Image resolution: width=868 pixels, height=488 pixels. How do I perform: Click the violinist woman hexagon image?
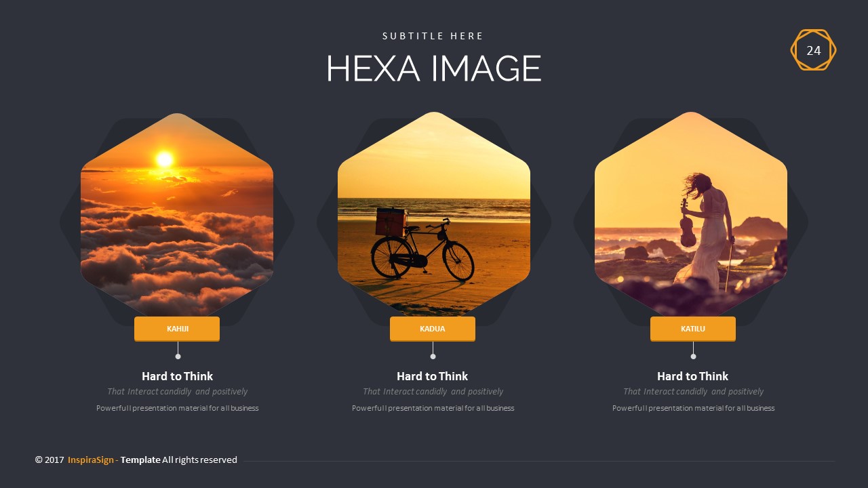(691, 215)
